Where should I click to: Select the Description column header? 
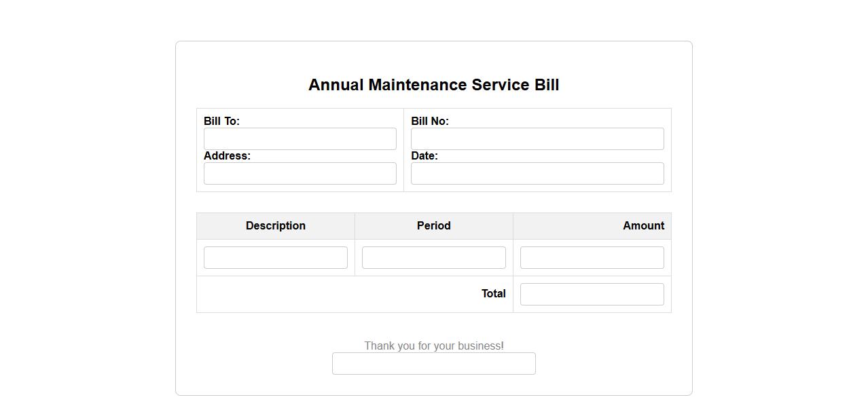(x=275, y=225)
